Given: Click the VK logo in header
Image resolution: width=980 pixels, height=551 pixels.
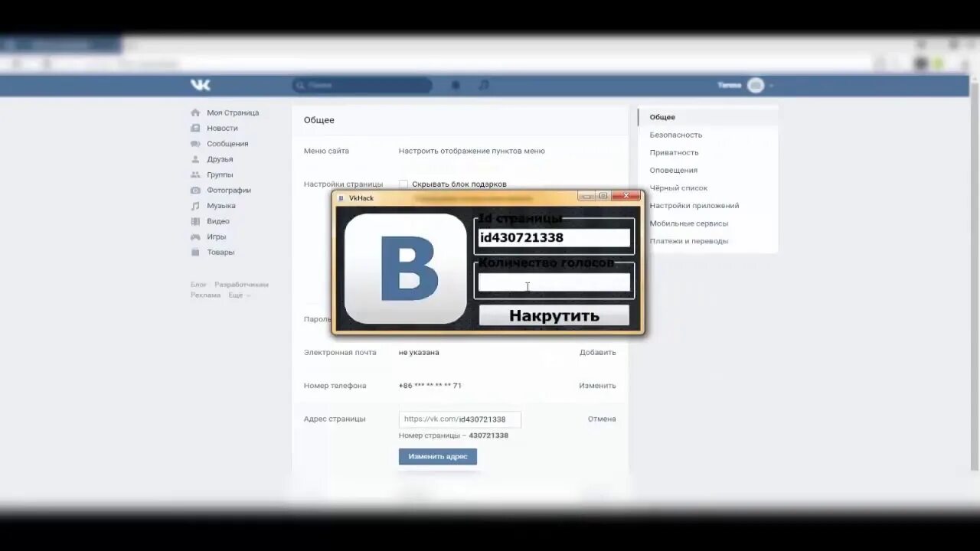Looking at the screenshot, I should coord(201,85).
